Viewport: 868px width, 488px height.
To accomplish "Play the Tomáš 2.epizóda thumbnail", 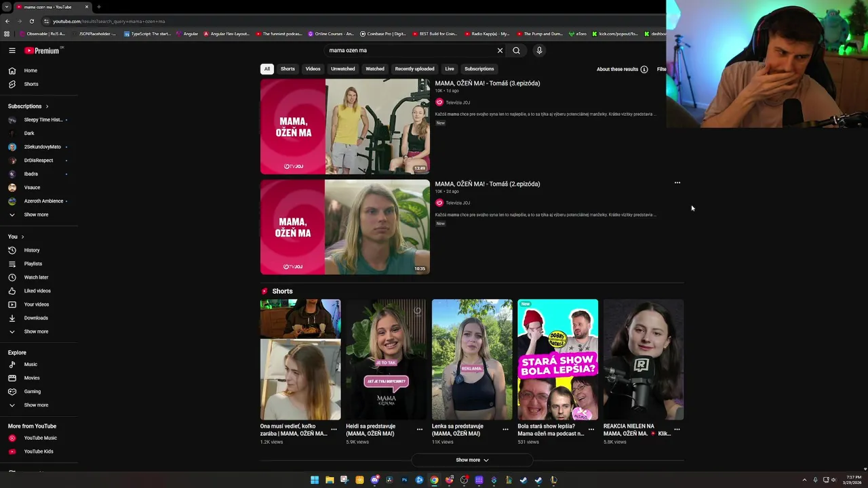I will [344, 227].
